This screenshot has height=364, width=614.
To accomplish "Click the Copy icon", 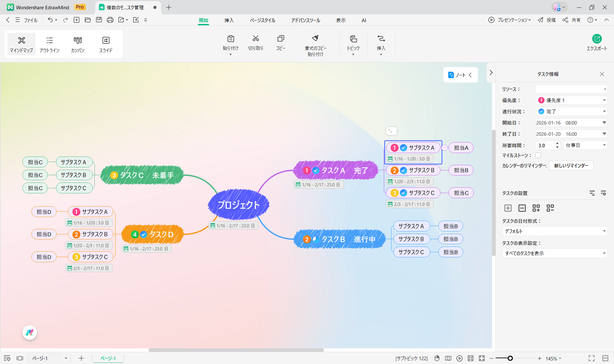I will (280, 39).
